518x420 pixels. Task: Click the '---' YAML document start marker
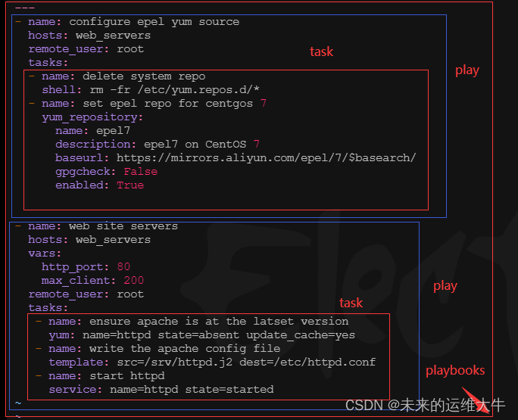[25, 8]
